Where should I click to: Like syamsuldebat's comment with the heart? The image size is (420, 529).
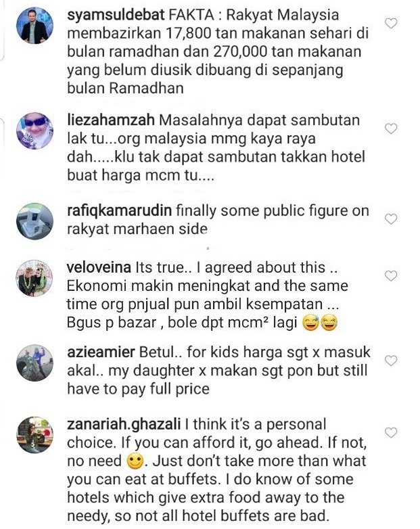391,23
